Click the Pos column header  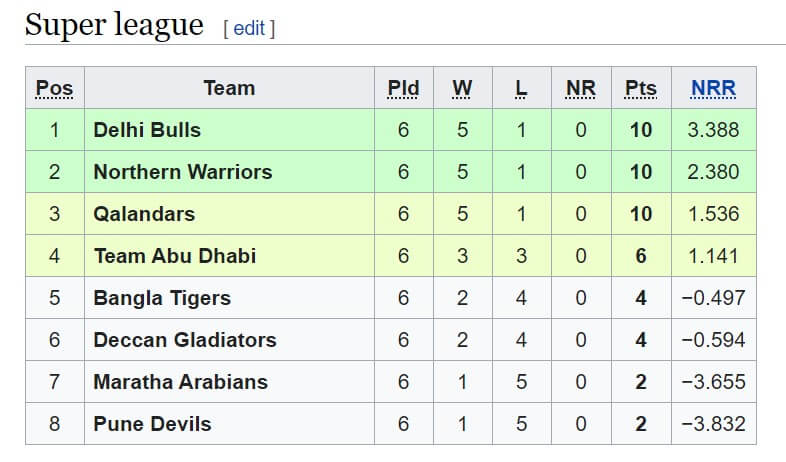(x=55, y=88)
